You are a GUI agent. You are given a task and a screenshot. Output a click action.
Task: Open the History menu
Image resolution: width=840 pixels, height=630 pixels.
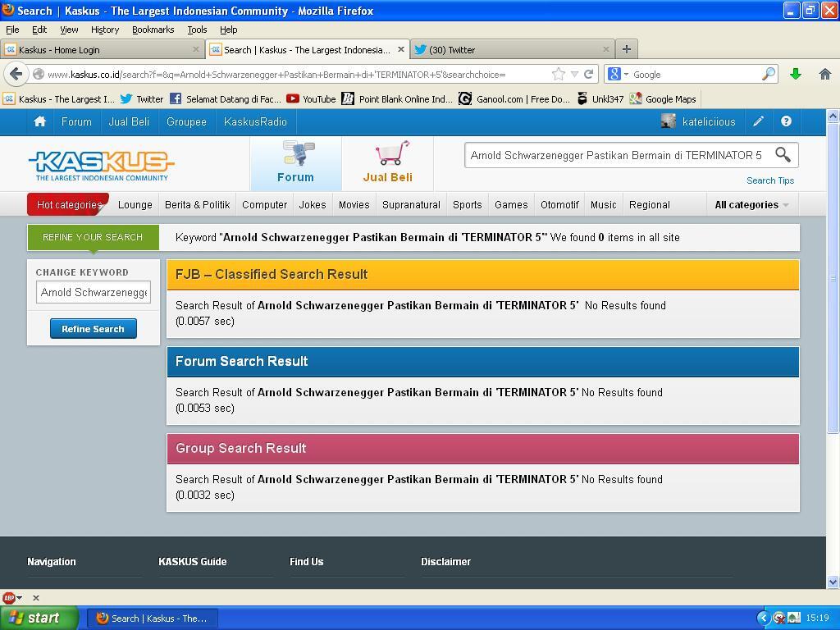(x=105, y=30)
